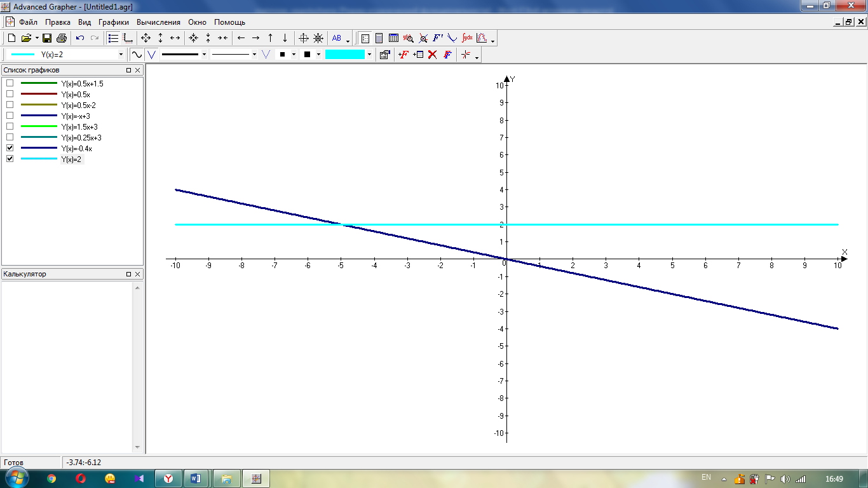This screenshot has width=868, height=488.
Task: Enable the Y(x)=0.5x+1.5 graph checkbox
Action: (10, 83)
